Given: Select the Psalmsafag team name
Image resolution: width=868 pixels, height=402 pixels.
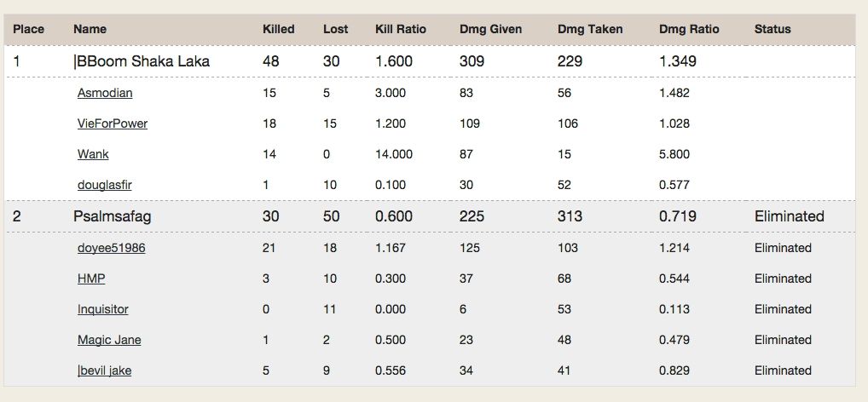Looking at the screenshot, I should pyautogui.click(x=112, y=216).
